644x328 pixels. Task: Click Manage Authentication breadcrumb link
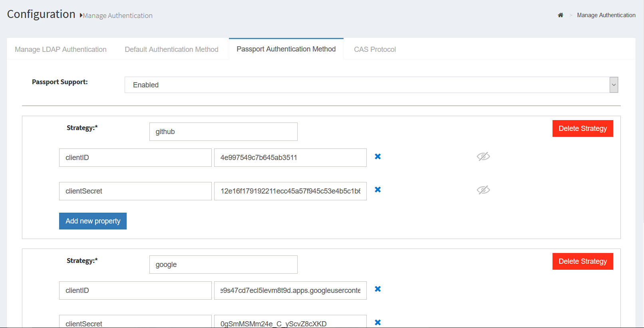[x=606, y=15]
